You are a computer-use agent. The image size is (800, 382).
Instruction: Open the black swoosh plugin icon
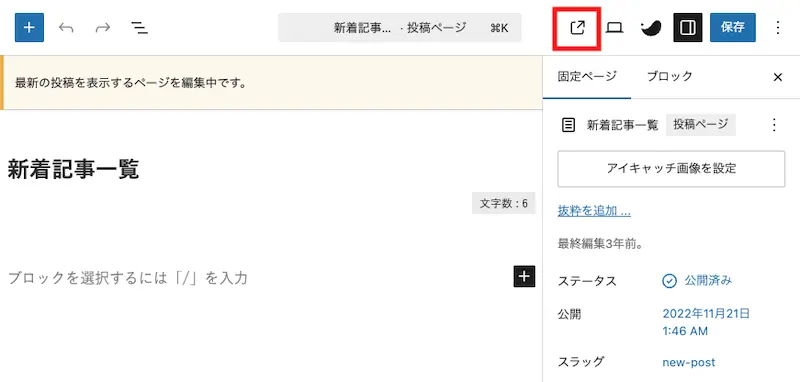coord(651,28)
